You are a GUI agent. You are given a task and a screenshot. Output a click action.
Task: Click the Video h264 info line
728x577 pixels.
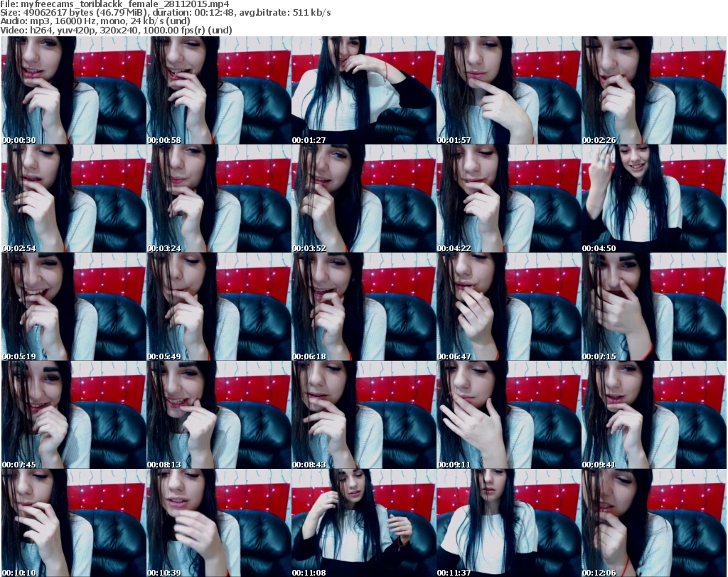coord(116,30)
